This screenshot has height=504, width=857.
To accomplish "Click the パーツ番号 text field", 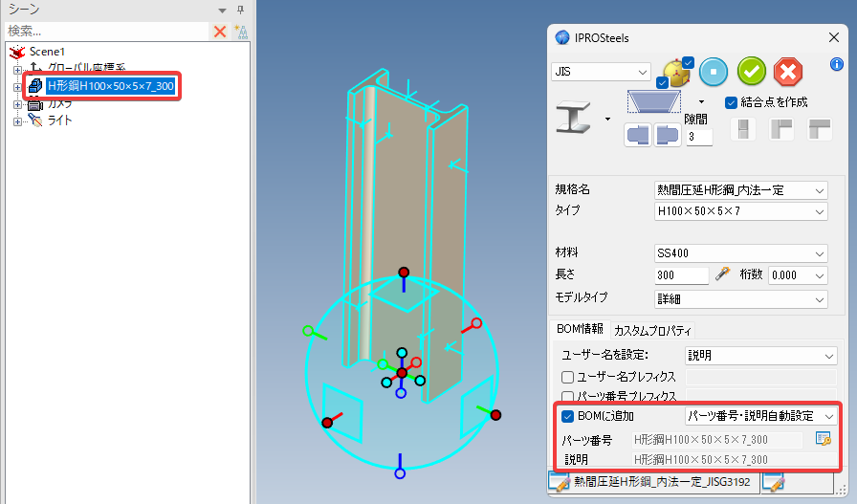I will pyautogui.click(x=717, y=440).
